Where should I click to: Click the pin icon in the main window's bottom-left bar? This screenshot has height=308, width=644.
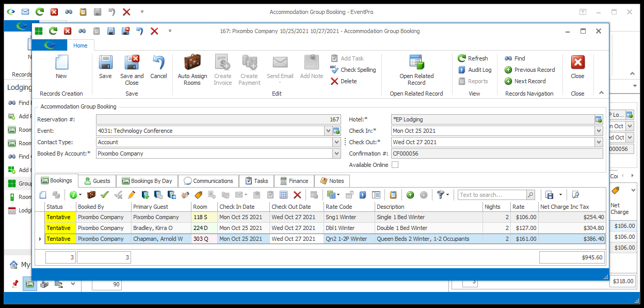click(x=15, y=284)
